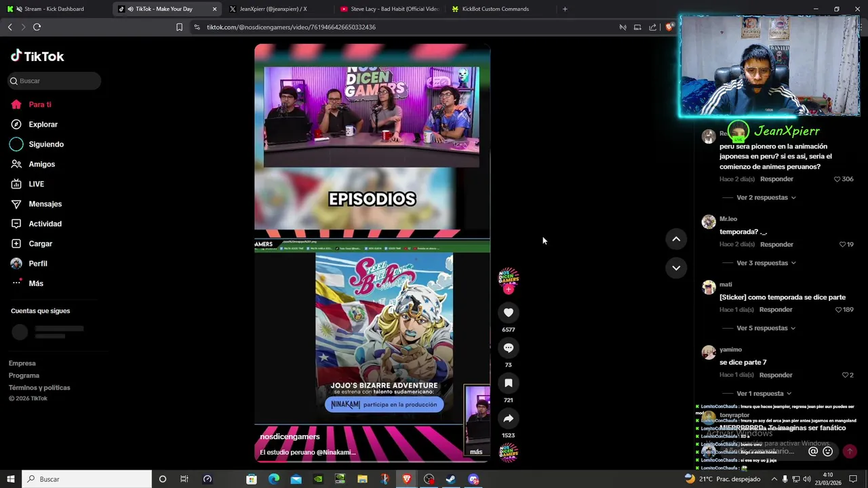
Task: Go back in browser history
Action: pyautogui.click(x=9, y=27)
